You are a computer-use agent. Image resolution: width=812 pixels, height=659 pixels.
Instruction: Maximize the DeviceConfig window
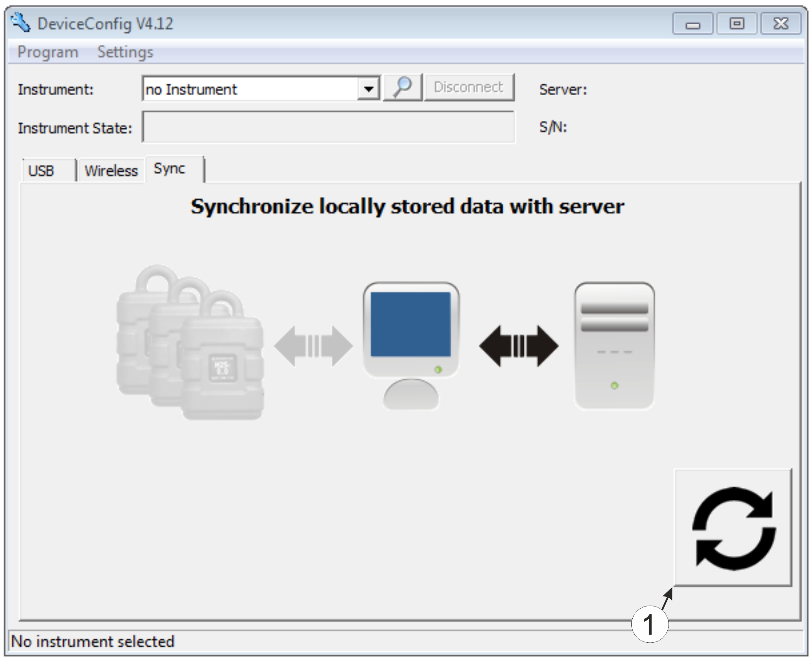736,24
